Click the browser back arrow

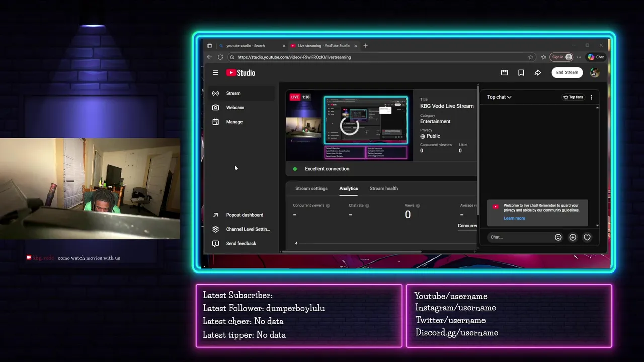pyautogui.click(x=209, y=57)
